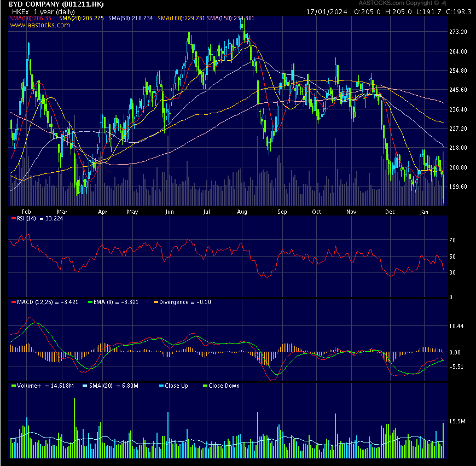Click the Close Down legend label
The height and width of the screenshot is (466, 476).
(224, 386)
